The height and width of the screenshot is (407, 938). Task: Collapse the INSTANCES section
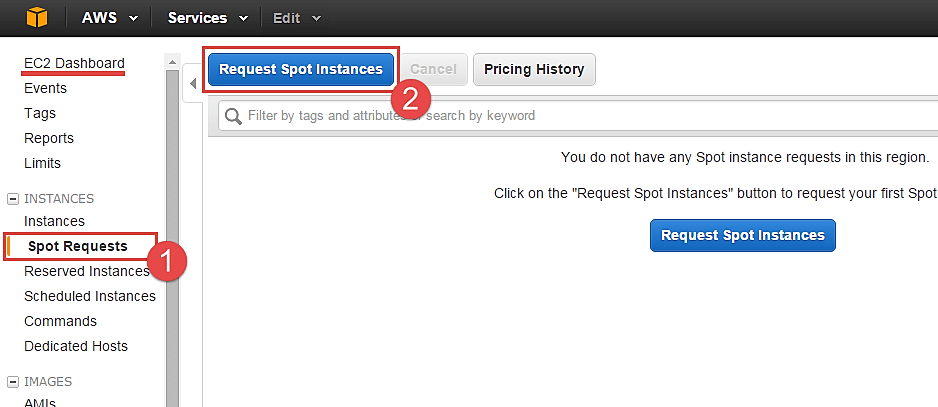tap(12, 199)
